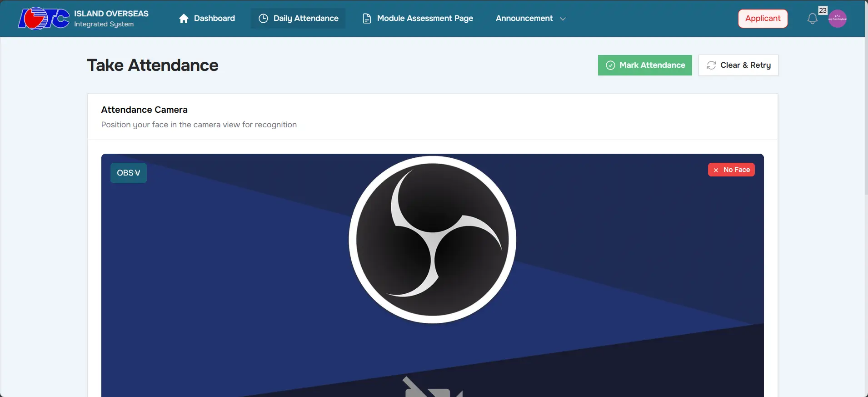The image size is (868, 397).
Task: Click the checkmark icon in Mark Attendance
Action: click(x=610, y=65)
